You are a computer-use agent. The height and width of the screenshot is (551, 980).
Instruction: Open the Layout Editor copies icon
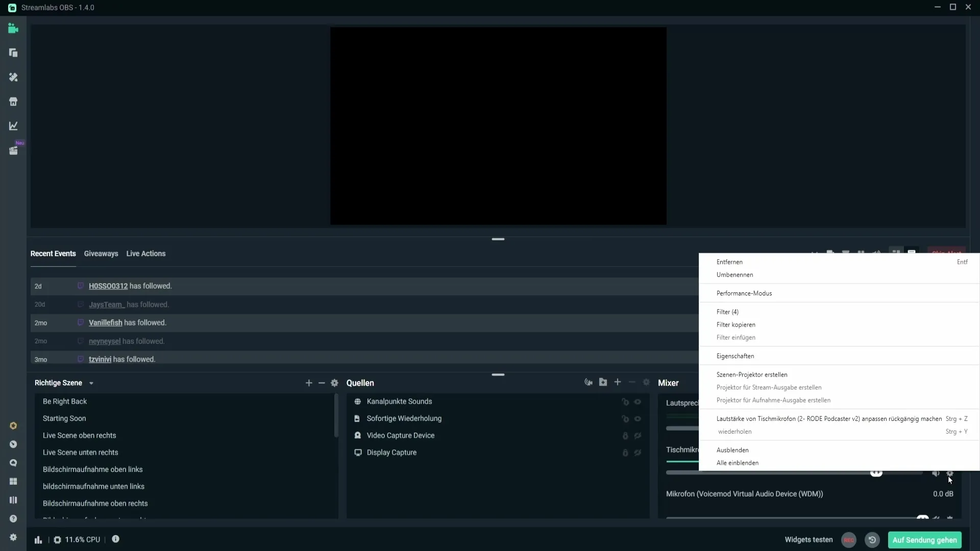click(13, 53)
